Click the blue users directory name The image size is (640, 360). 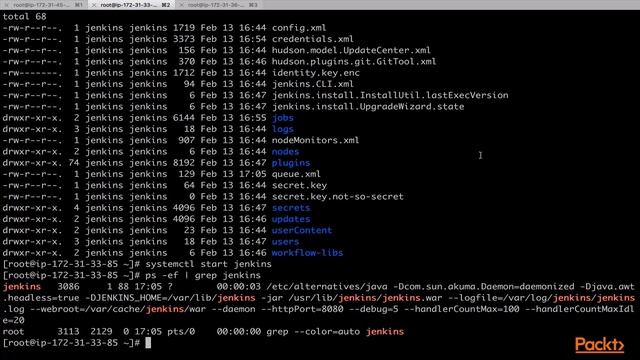click(x=285, y=241)
